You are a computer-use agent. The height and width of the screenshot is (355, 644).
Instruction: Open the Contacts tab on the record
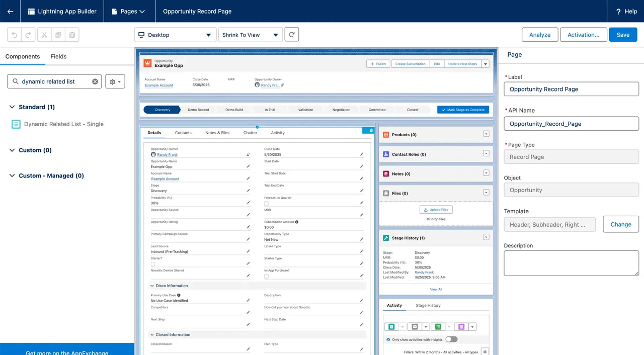183,133
